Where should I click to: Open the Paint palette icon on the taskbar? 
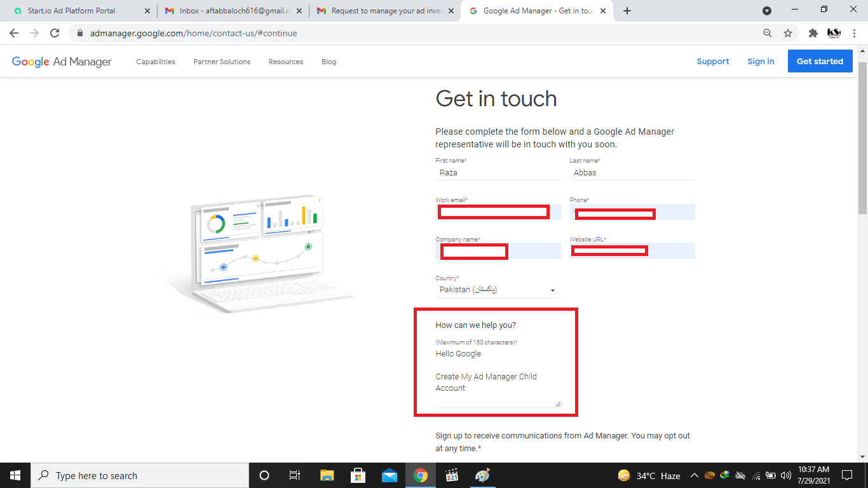click(483, 475)
